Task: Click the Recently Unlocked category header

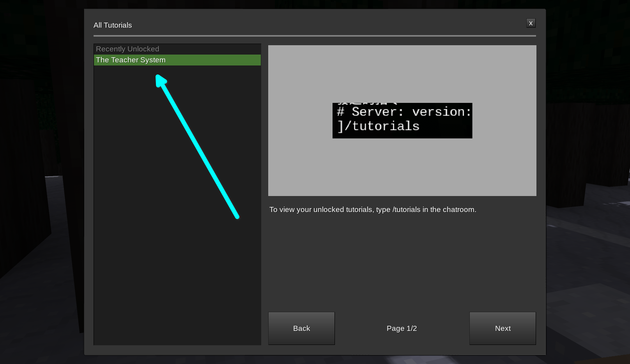Action: [x=127, y=49]
